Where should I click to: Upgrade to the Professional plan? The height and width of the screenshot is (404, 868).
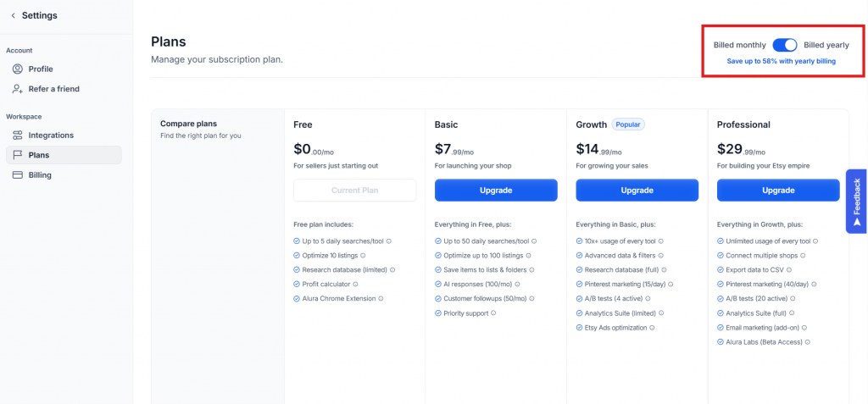tap(778, 191)
